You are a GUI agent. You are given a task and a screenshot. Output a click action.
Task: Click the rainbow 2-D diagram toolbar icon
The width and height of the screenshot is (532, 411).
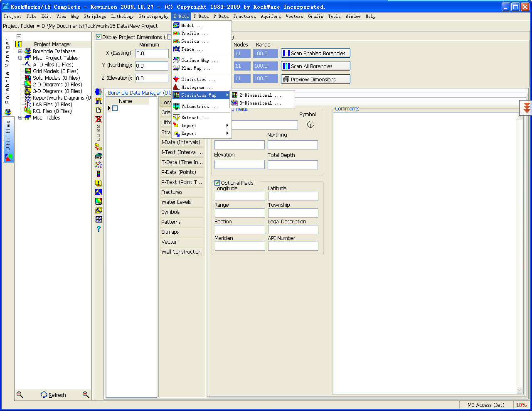click(x=99, y=201)
